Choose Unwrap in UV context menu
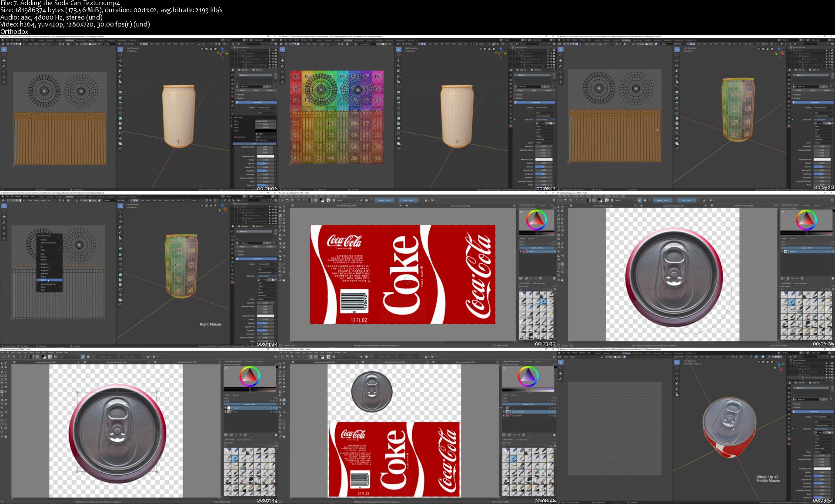This screenshot has height=504, width=835. [49, 240]
